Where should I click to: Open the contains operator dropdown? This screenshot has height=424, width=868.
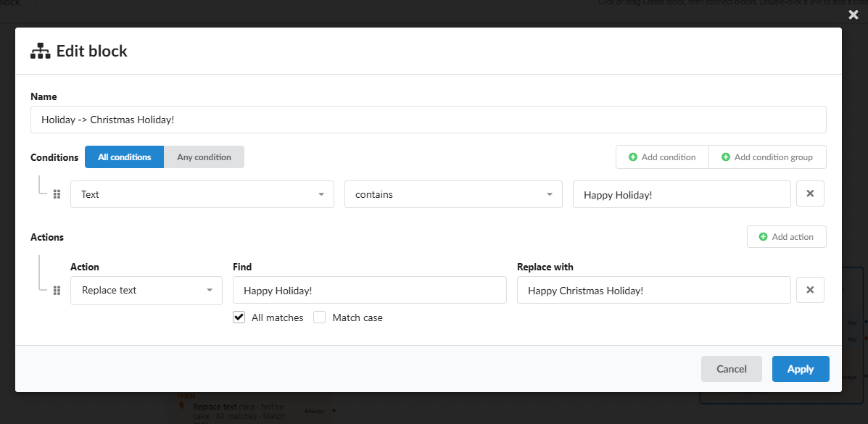tap(453, 194)
